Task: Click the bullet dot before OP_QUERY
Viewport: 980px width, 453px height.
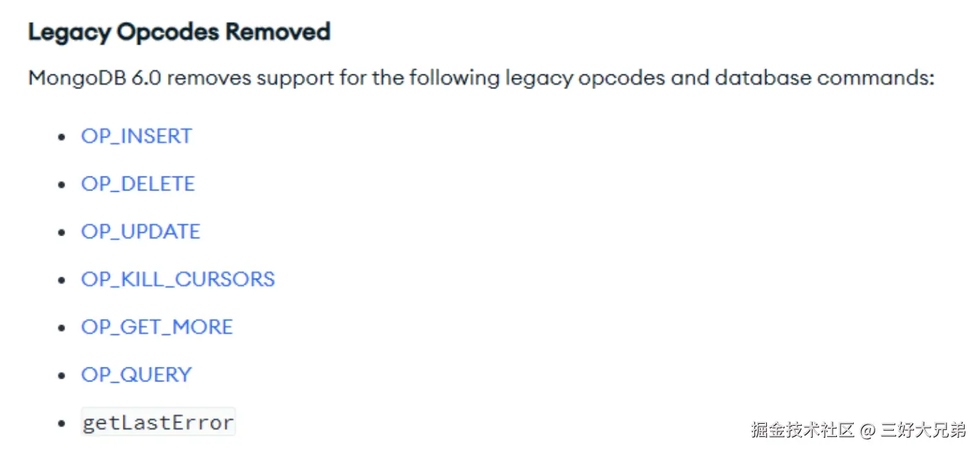Action: click(x=63, y=376)
